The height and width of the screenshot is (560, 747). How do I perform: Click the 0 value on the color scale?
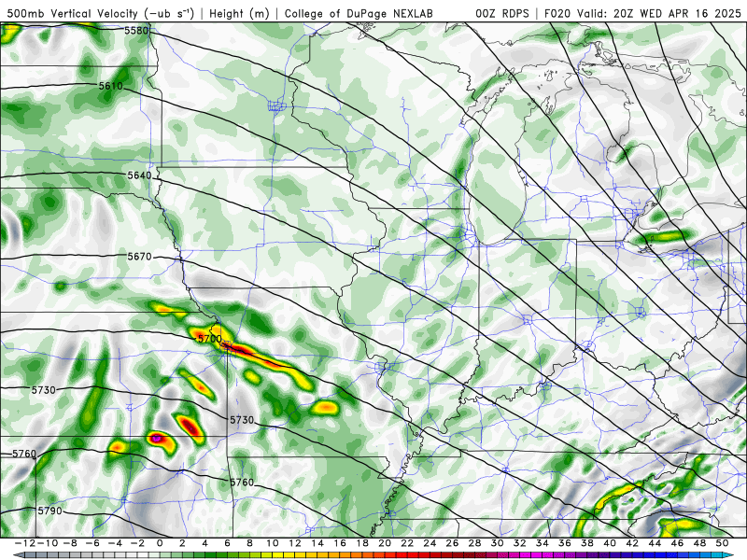click(160, 543)
